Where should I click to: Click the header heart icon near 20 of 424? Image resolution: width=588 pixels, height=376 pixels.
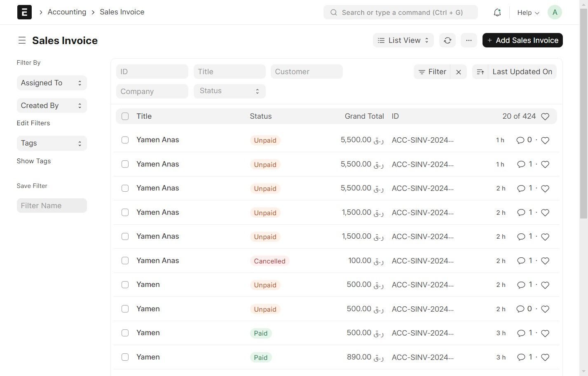[545, 117]
